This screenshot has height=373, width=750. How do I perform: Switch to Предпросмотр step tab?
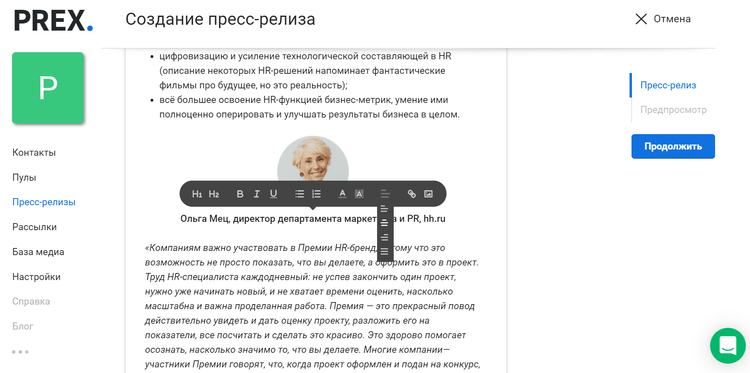click(673, 110)
